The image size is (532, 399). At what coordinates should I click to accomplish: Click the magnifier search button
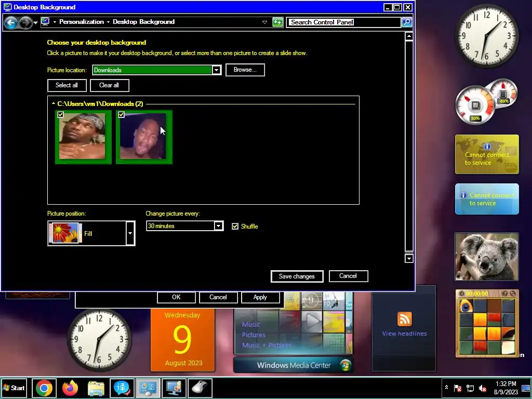pos(407,22)
